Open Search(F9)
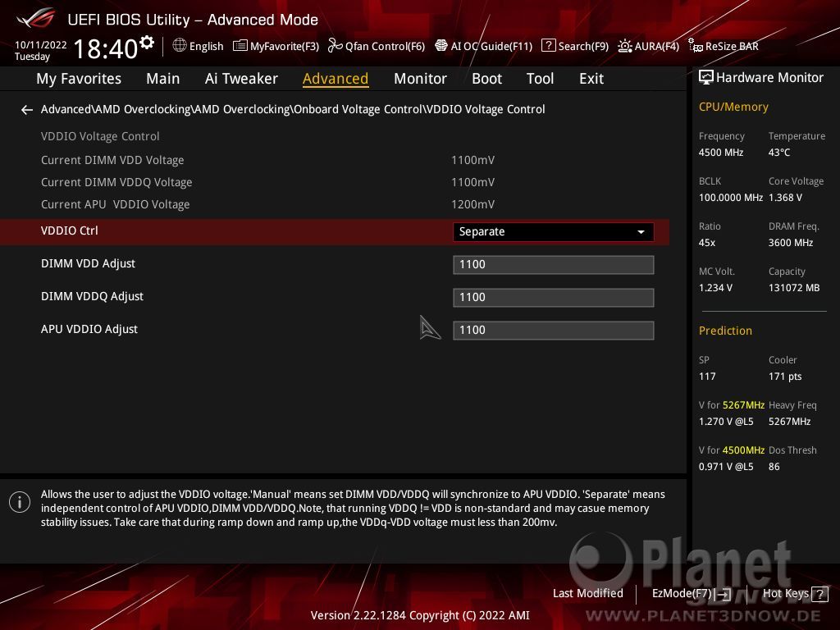The image size is (840, 630). coord(575,46)
